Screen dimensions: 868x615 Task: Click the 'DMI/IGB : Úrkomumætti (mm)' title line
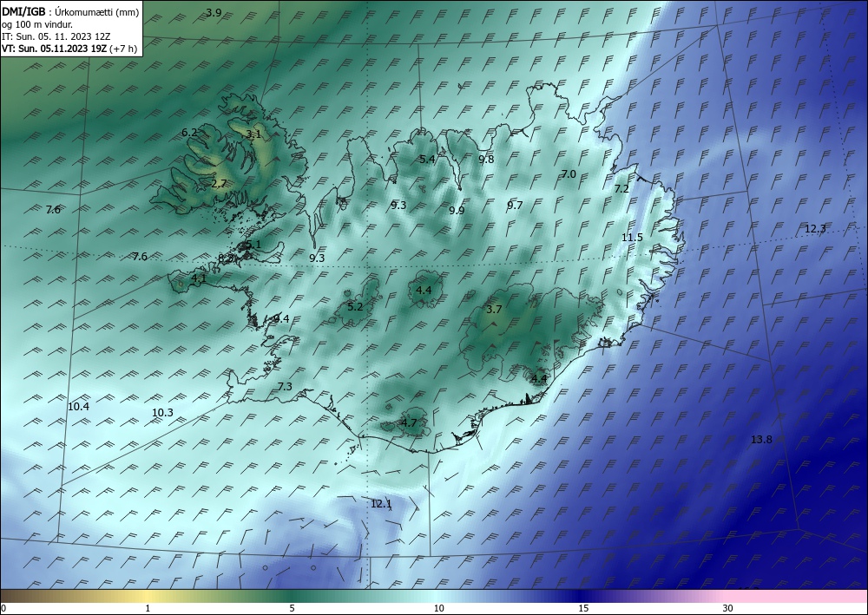point(69,12)
